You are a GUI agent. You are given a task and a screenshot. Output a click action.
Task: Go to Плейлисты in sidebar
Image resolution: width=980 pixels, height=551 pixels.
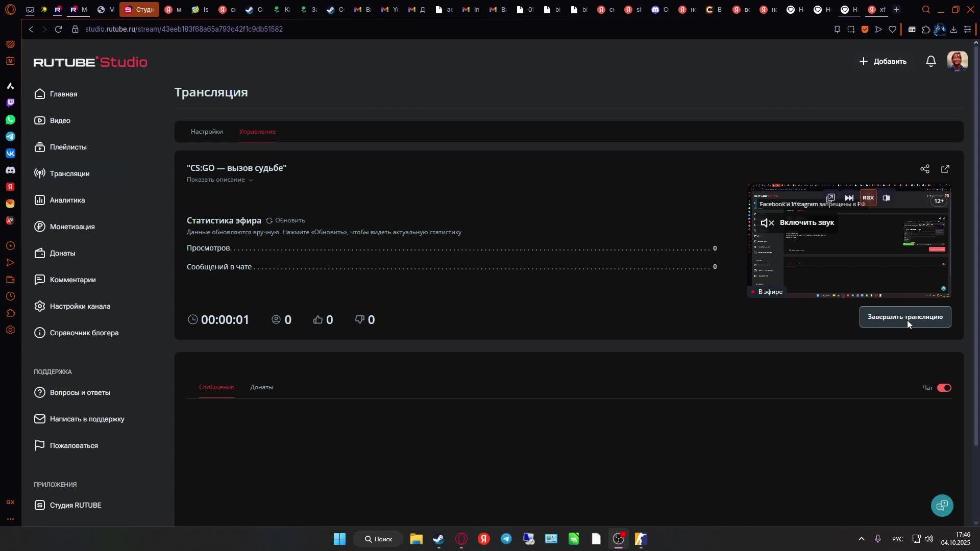click(x=61, y=147)
